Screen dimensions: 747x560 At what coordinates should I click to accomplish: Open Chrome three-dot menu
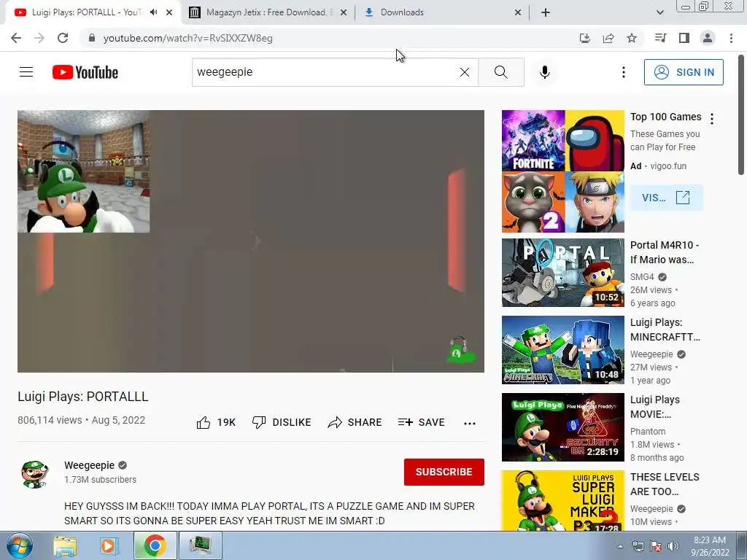tap(731, 38)
